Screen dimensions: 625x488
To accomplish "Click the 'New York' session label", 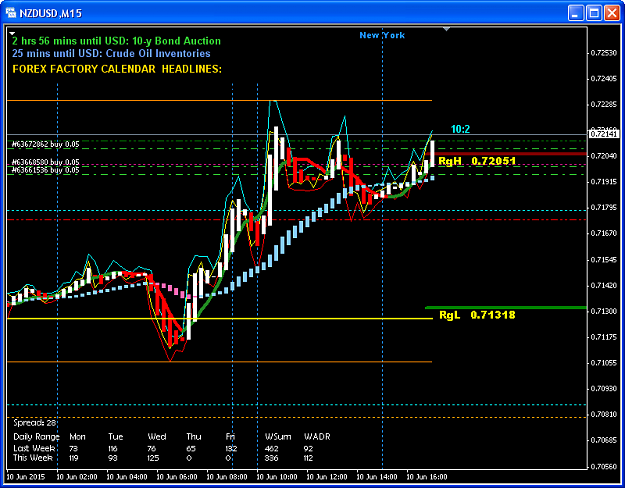I will pos(382,35).
